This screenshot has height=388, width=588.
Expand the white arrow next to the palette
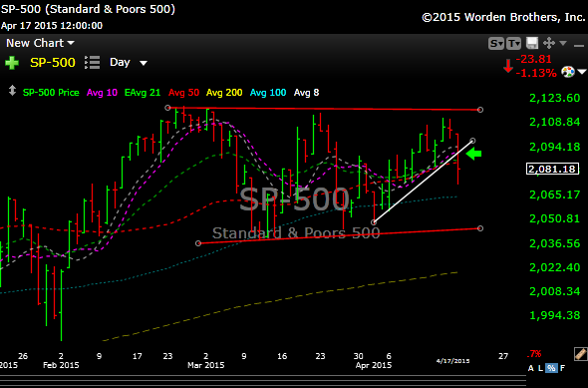(x=582, y=72)
